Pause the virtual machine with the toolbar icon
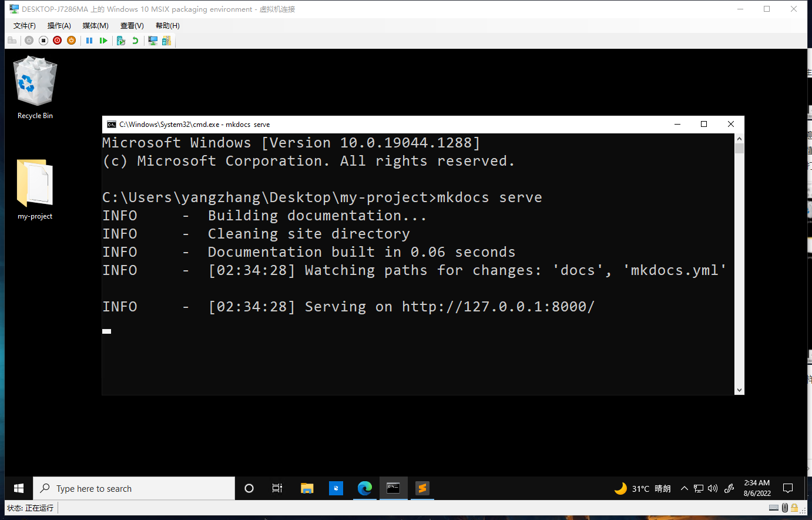This screenshot has width=812, height=520. (89, 41)
